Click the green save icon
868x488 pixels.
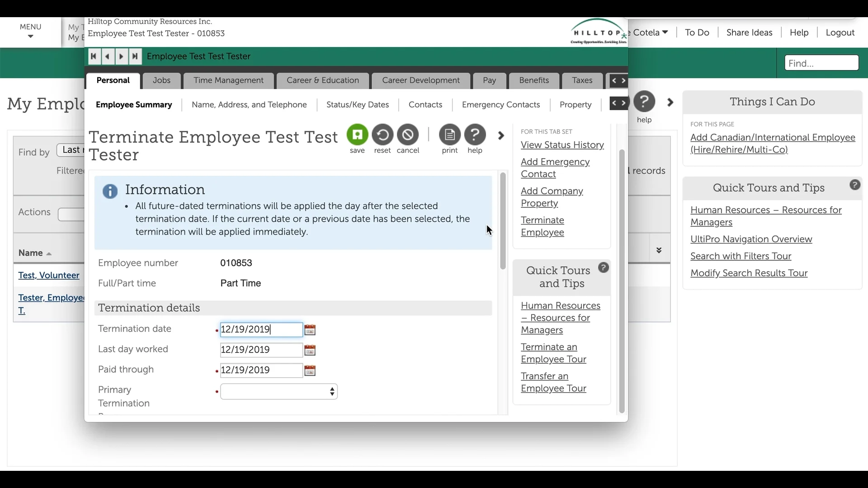[x=357, y=135]
